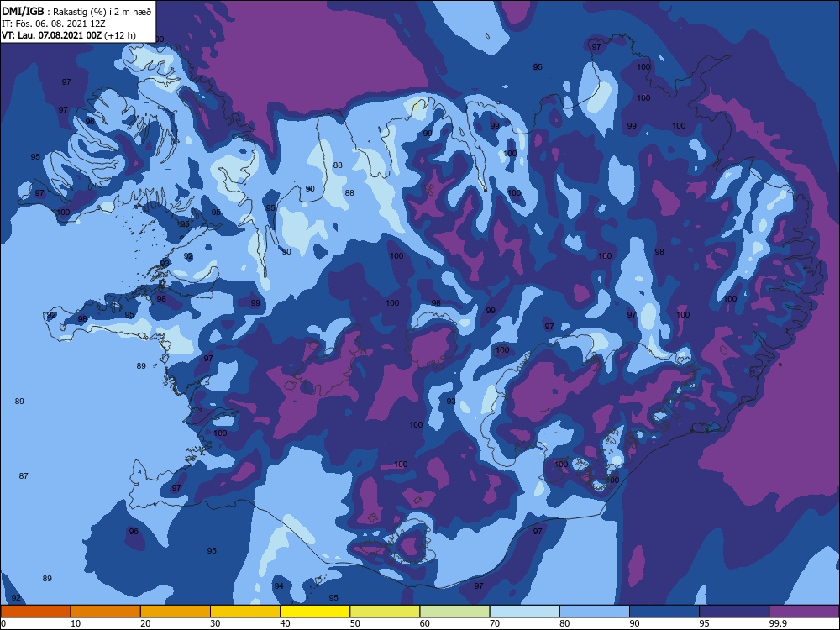The height and width of the screenshot is (630, 840).
Task: Pick the amber 20–30 legend swatch
Action: pyautogui.click(x=176, y=612)
